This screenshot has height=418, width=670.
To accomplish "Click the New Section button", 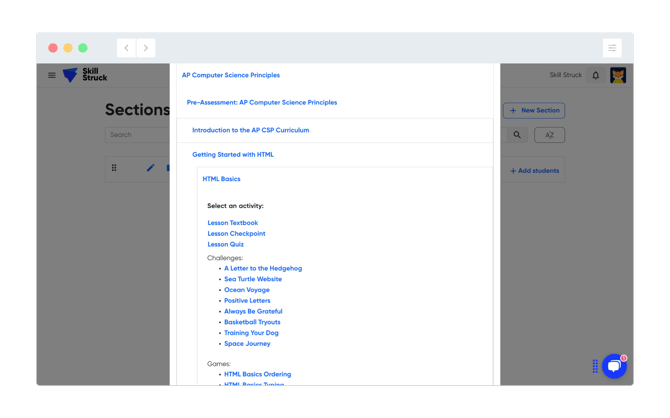I will click(x=534, y=110).
